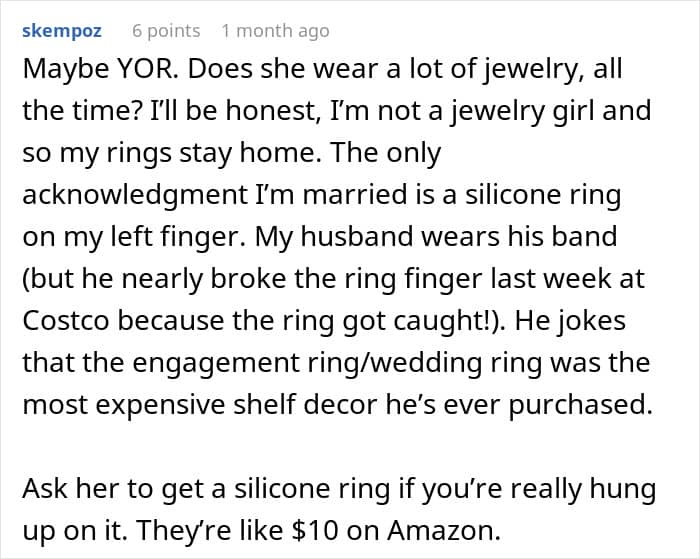The width and height of the screenshot is (700, 559).
Task: Click the word "Costco" in the comment
Action: click(66, 320)
